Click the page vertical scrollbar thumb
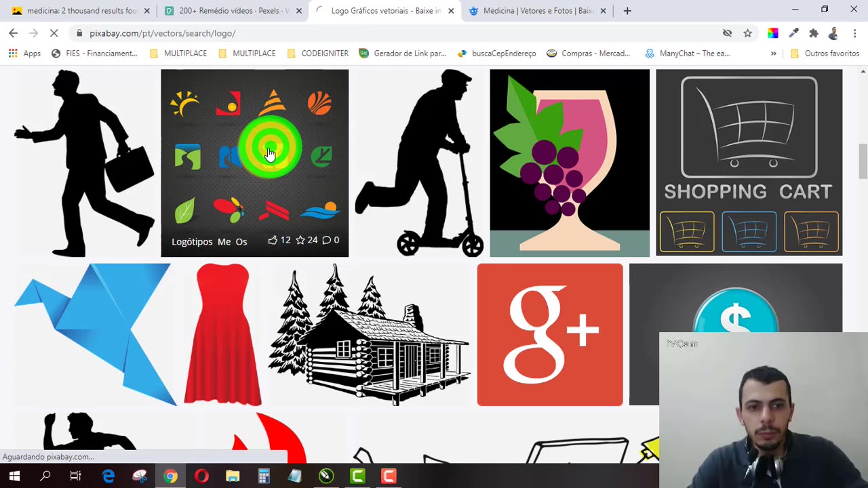Screen dimensions: 868x488 (863, 161)
